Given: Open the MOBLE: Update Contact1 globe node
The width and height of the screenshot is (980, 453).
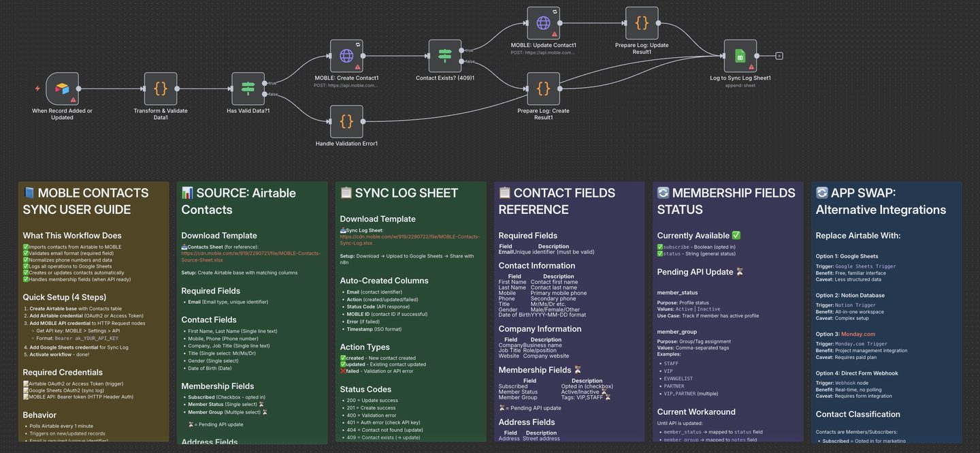Looking at the screenshot, I should 543,23.
